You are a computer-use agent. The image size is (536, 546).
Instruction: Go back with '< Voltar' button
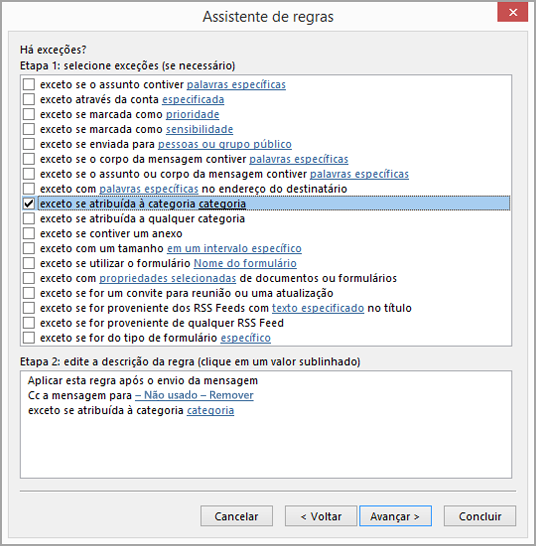321,516
